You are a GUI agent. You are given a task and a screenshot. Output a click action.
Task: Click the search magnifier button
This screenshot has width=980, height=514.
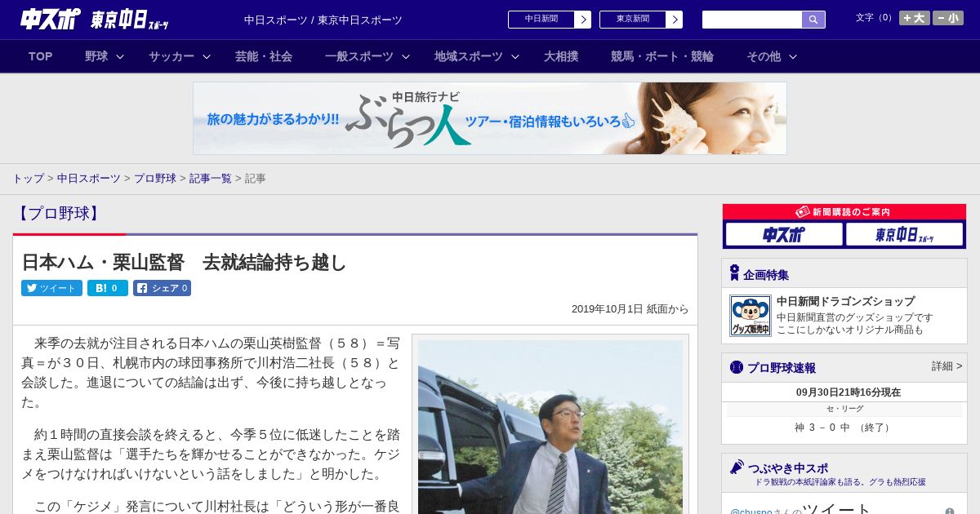coord(813,20)
